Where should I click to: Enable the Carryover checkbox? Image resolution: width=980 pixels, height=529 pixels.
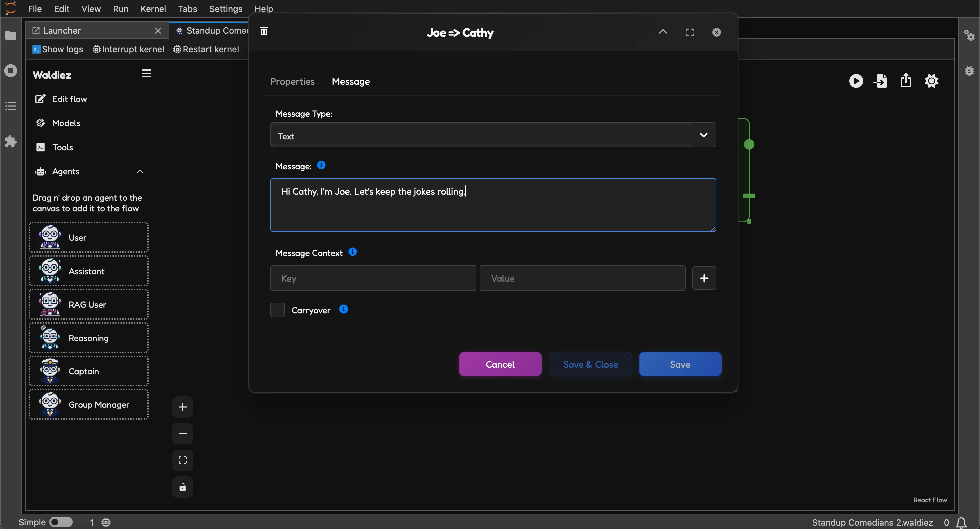pos(277,310)
